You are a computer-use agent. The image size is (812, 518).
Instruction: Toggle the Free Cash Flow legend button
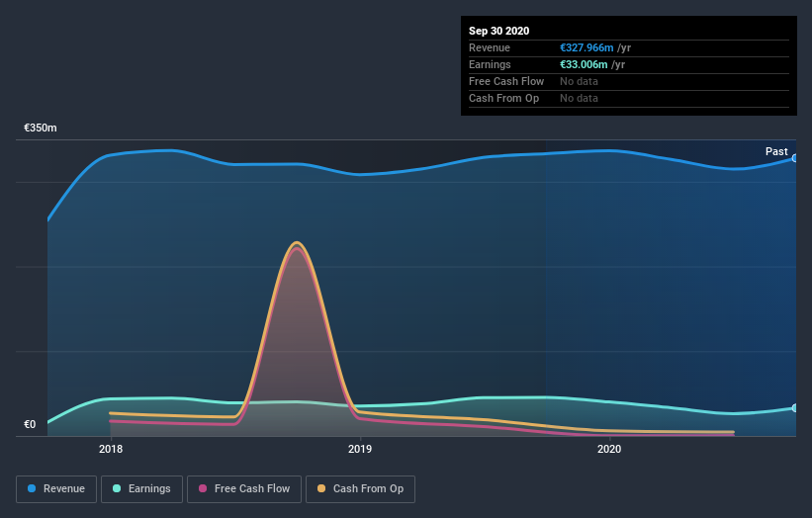[244, 489]
